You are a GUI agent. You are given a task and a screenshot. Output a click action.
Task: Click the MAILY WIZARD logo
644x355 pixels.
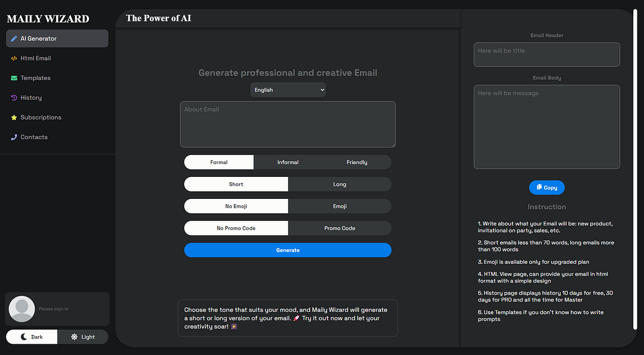48,18
